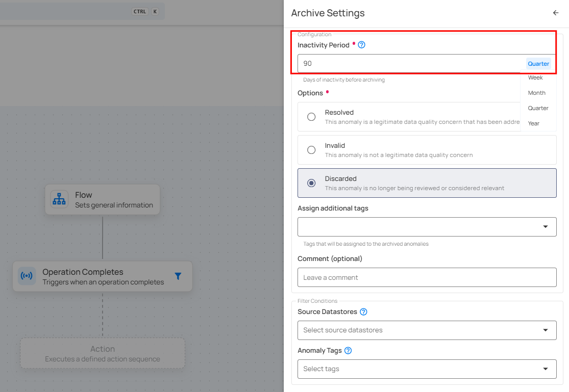
Task: Select the Discarded radio option
Action: click(x=311, y=183)
